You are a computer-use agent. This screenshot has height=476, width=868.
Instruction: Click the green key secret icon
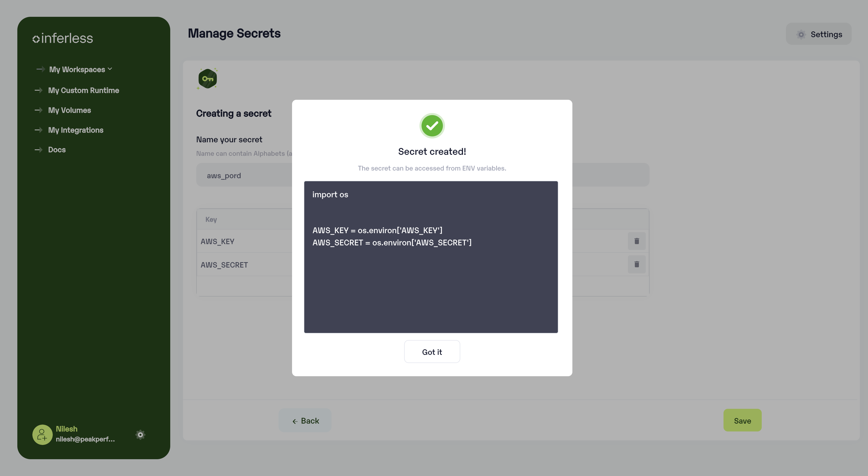(207, 79)
